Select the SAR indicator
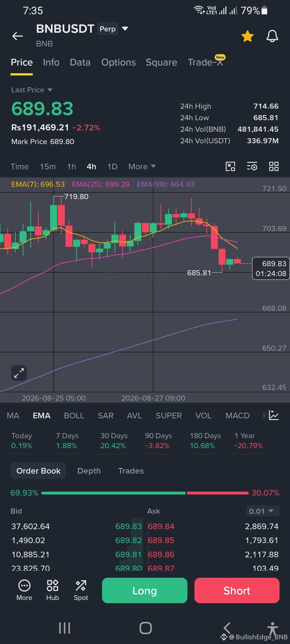 pos(106,415)
